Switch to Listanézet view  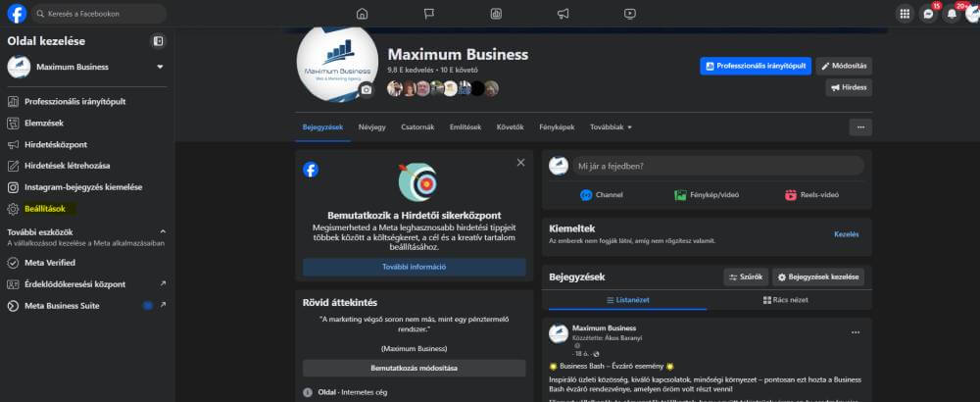pos(627,300)
